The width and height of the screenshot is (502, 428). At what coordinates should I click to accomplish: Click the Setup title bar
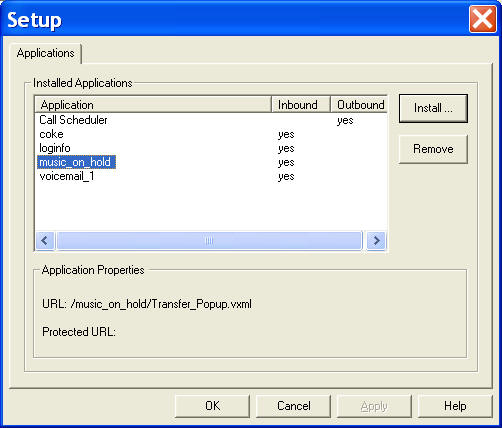tap(233, 19)
